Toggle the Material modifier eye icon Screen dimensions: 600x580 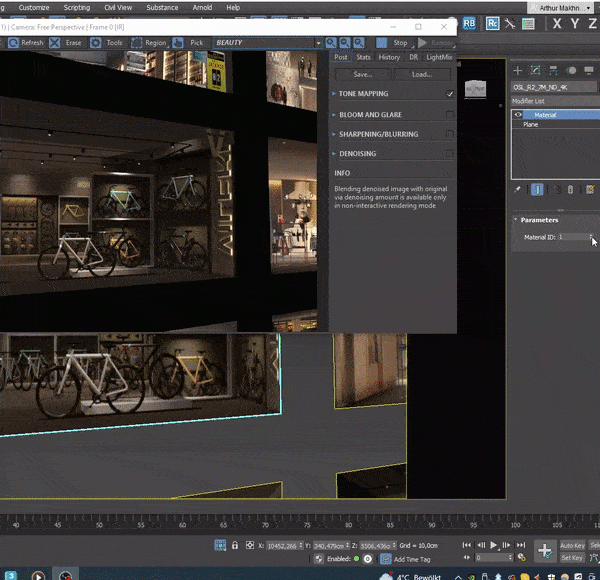point(518,115)
